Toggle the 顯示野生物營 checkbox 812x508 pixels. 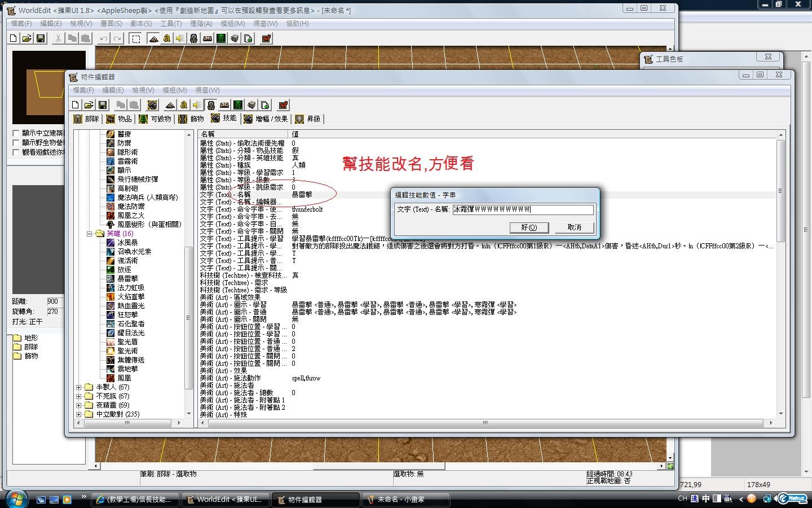click(x=16, y=143)
